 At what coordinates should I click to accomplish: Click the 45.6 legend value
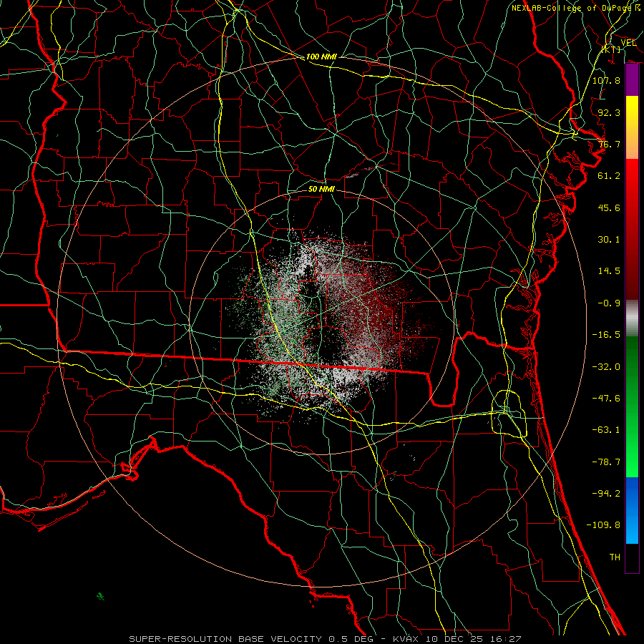(609, 208)
